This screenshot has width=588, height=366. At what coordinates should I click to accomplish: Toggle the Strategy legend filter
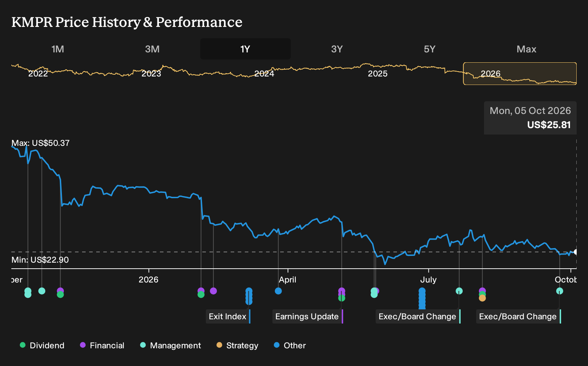click(237, 345)
